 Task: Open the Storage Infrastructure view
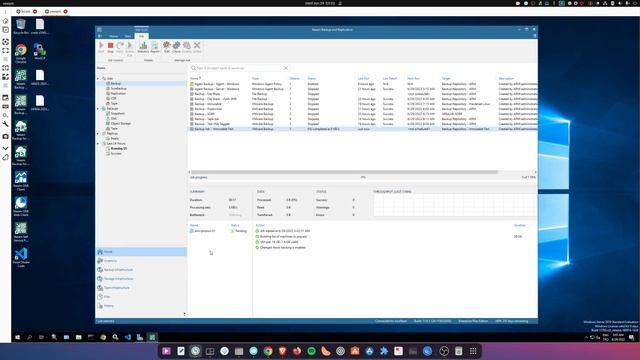coord(141,279)
